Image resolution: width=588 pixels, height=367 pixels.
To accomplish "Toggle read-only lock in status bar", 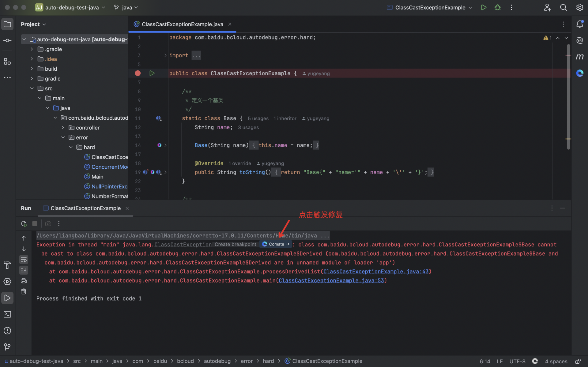I will [x=578, y=361].
